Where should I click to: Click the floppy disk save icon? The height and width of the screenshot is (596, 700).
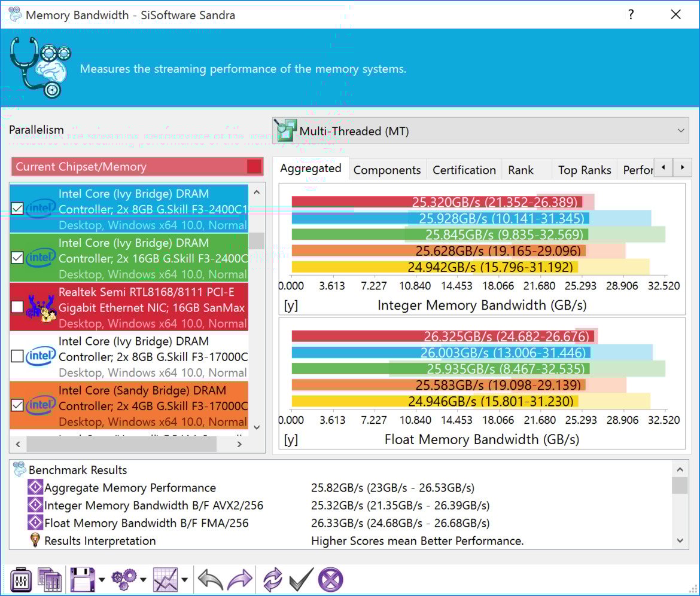click(83, 579)
